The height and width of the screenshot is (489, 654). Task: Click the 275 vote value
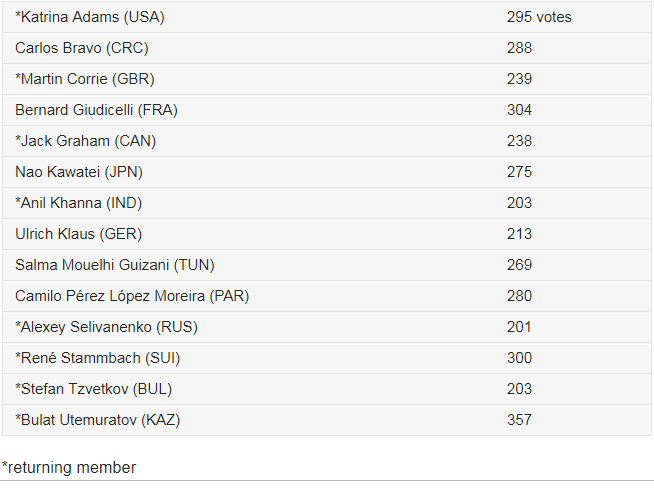pos(519,172)
